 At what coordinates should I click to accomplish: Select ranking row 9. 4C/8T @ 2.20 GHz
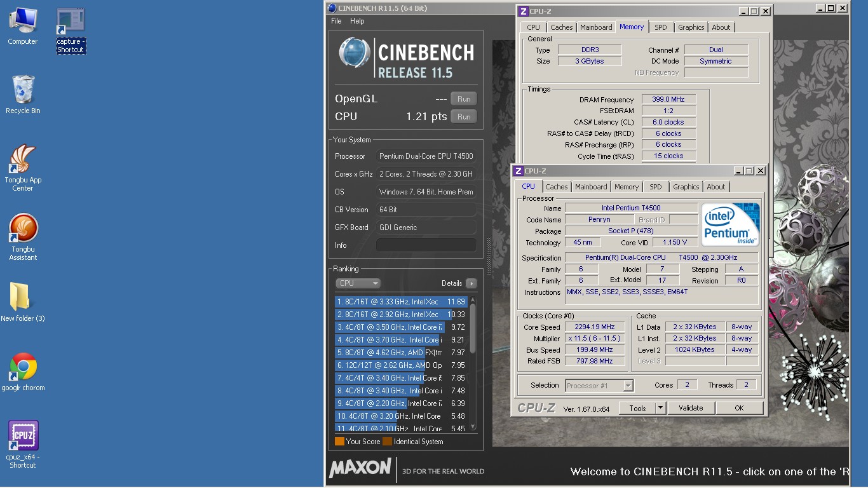point(401,403)
